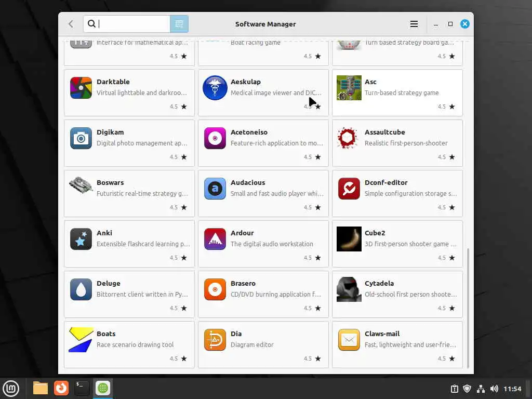Click the Audacious title text
Viewport: 532px width, 399px height.
[x=248, y=182]
